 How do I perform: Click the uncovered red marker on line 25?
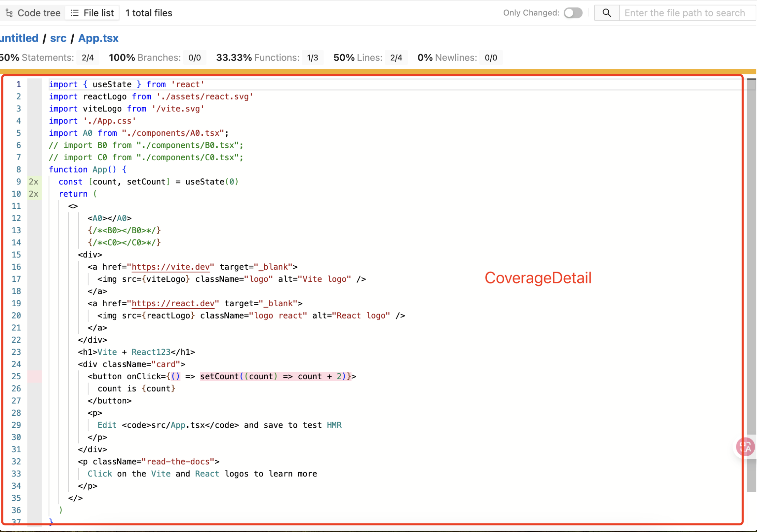point(34,376)
